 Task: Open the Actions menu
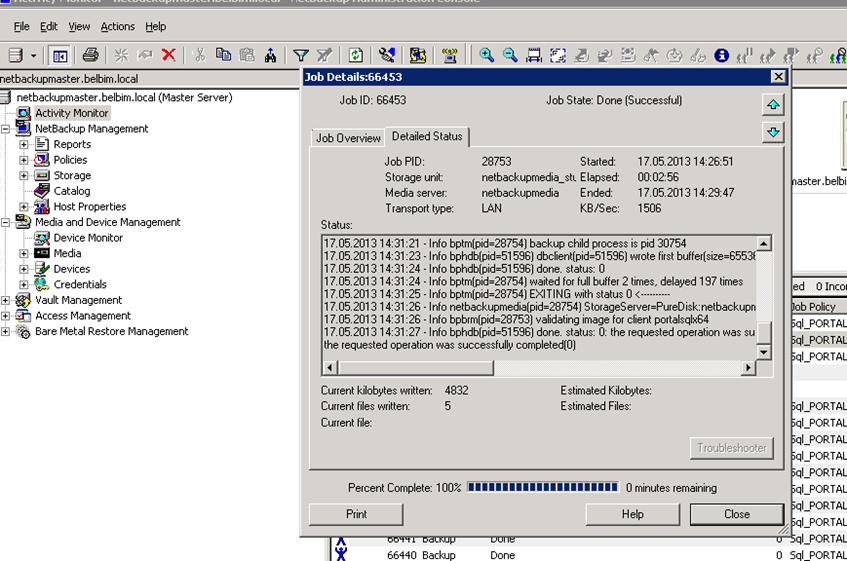tap(118, 26)
